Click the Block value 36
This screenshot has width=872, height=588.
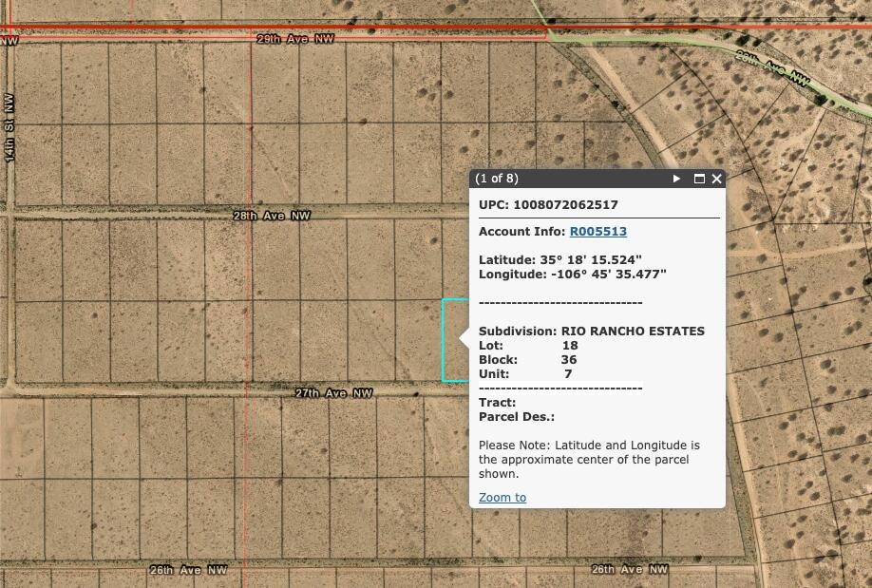(x=569, y=360)
